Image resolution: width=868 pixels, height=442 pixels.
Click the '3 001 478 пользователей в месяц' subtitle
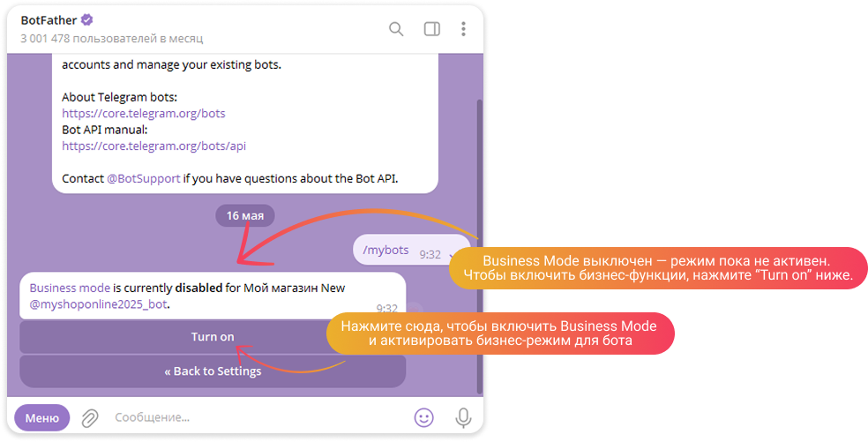[112, 39]
